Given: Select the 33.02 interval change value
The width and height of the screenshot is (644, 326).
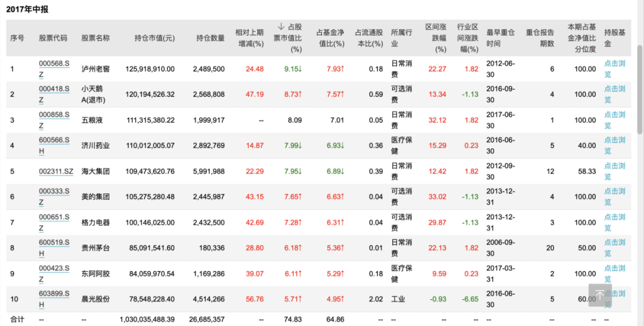Looking at the screenshot, I should click(x=438, y=196).
